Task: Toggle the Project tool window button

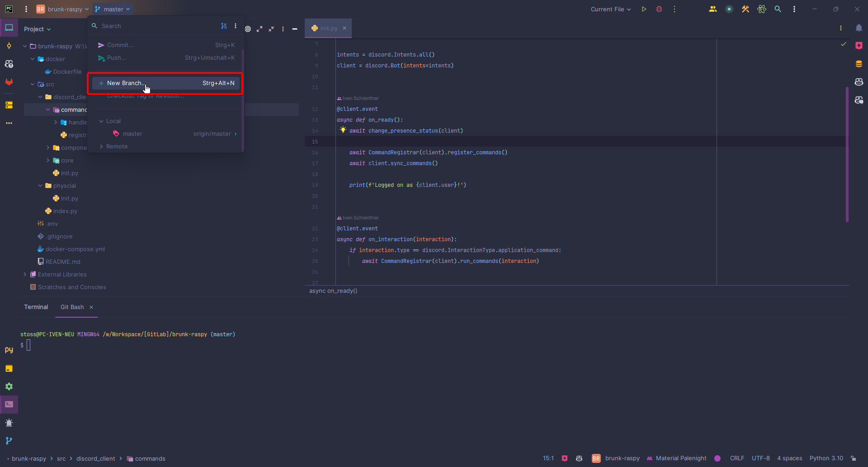Action: coord(9,28)
